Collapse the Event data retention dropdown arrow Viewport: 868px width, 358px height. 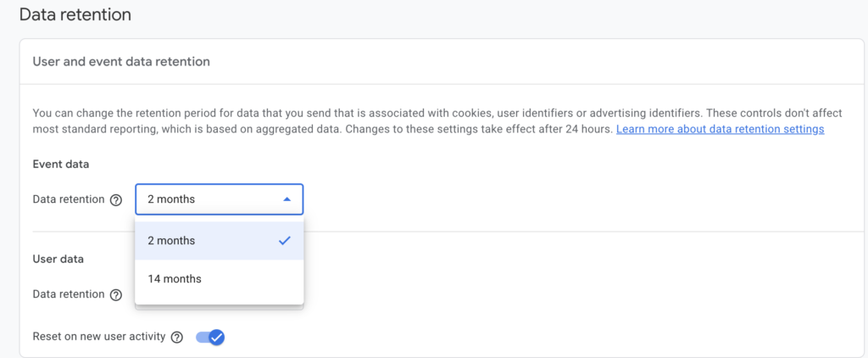287,199
